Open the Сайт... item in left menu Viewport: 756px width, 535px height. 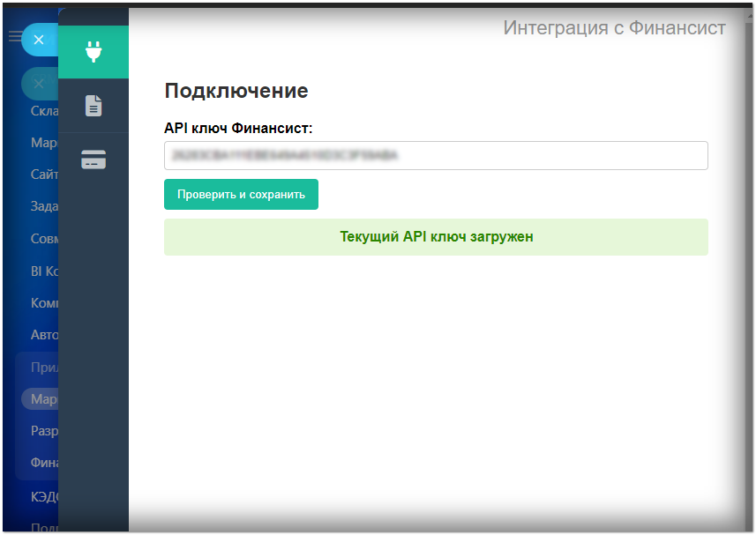(44, 175)
